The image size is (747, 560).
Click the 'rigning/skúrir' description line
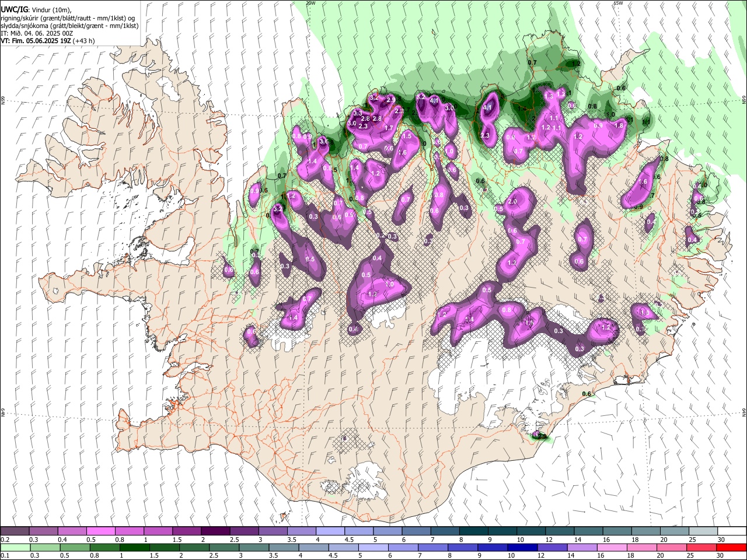coord(68,18)
